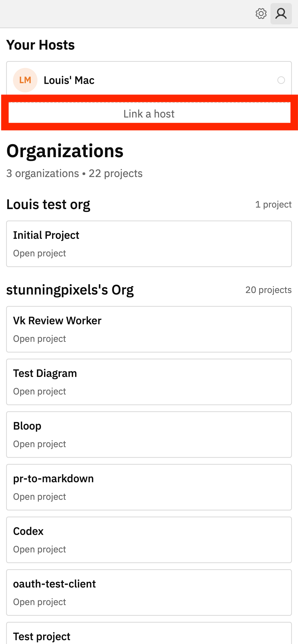Viewport: 298px width, 644px height.
Task: Open the oauth-test-client project
Action: coord(149,592)
